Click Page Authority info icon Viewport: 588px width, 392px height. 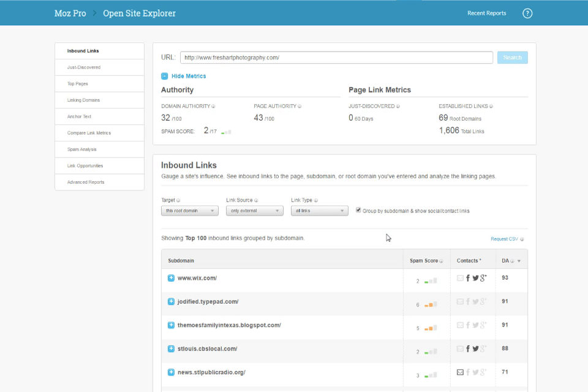click(300, 107)
